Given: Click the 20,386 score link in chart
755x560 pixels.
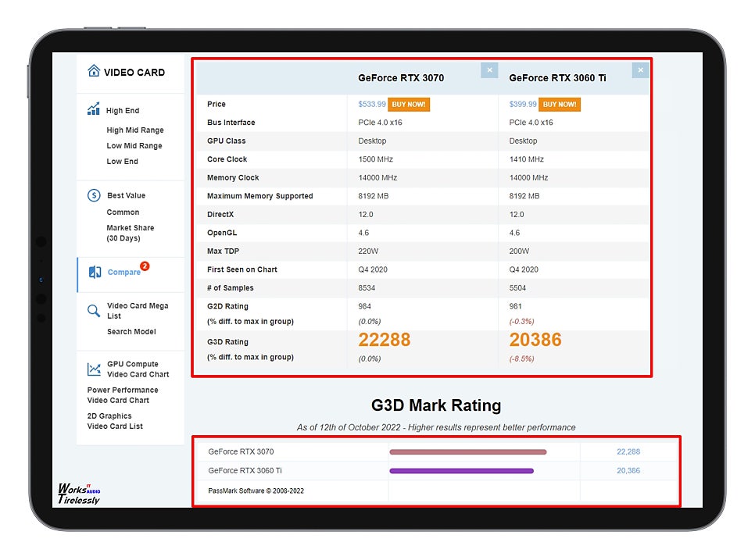Looking at the screenshot, I should click(x=628, y=470).
